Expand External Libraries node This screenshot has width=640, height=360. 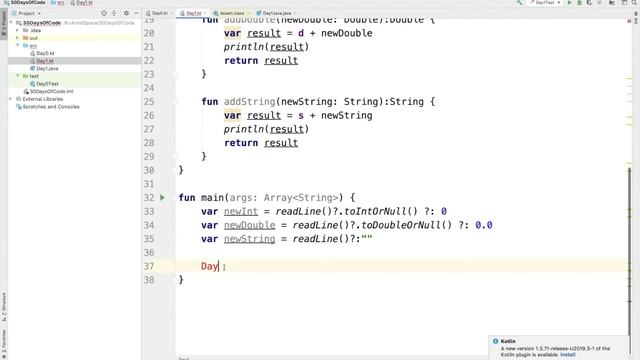coord(11,99)
